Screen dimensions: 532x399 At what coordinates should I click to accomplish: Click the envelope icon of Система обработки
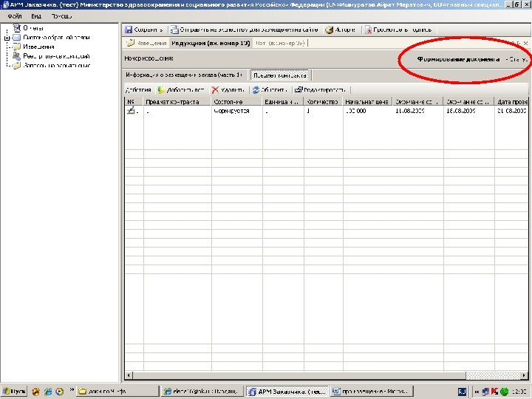click(x=16, y=38)
